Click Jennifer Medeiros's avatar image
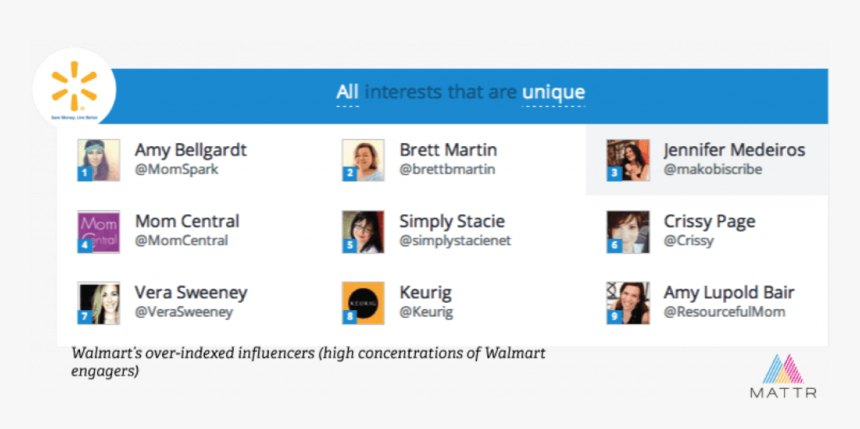 pyautogui.click(x=628, y=160)
